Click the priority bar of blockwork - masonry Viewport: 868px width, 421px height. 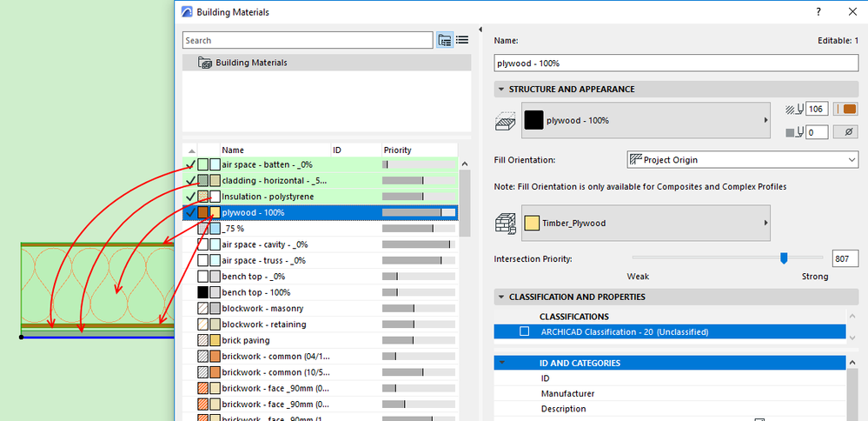click(419, 308)
